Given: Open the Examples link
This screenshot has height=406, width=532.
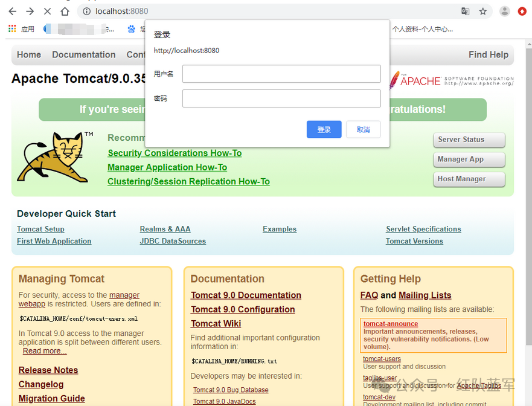Looking at the screenshot, I should point(280,229).
